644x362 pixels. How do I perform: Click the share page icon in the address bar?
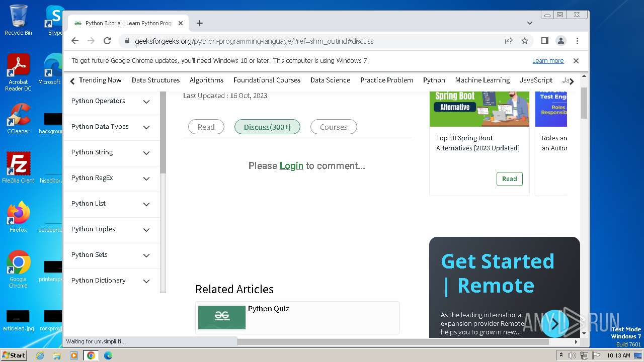click(x=509, y=41)
